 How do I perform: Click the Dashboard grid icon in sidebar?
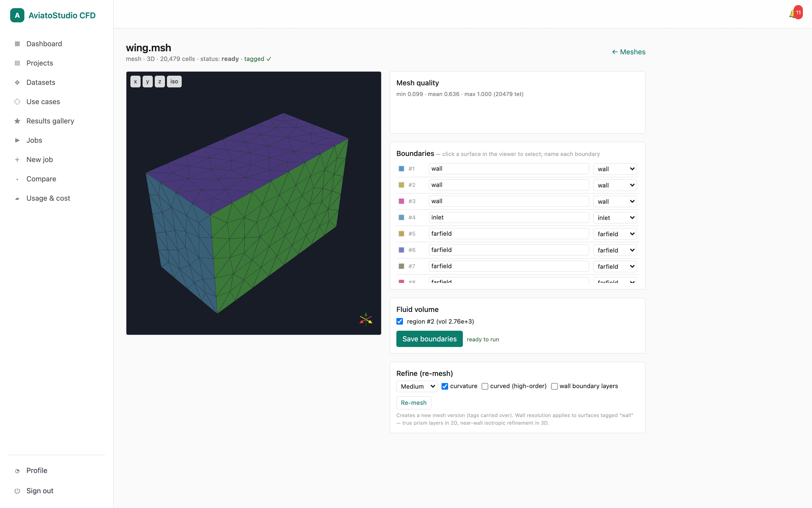coord(17,44)
